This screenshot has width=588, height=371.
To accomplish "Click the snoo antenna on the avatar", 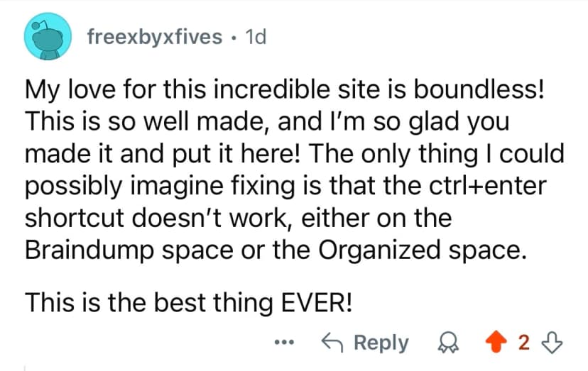I will click(x=36, y=25).
